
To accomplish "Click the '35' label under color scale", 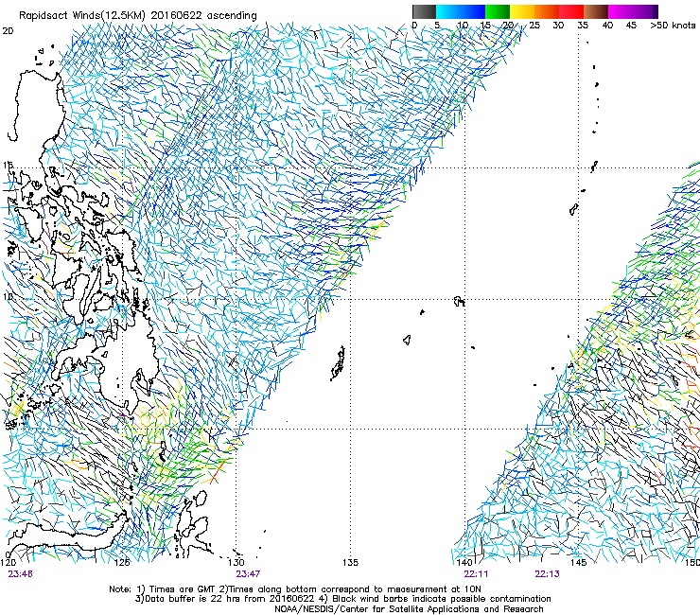I will [x=583, y=26].
